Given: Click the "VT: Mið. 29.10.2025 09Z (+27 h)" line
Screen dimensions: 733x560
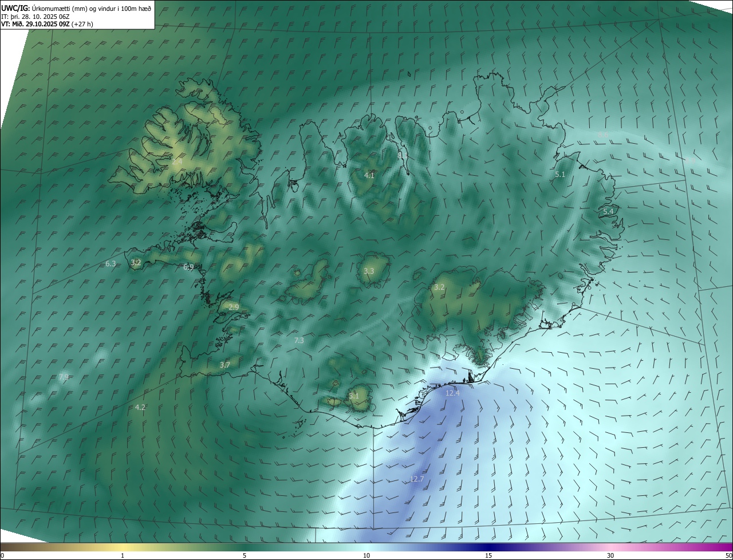Looking at the screenshot, I should pyautogui.click(x=48, y=24).
